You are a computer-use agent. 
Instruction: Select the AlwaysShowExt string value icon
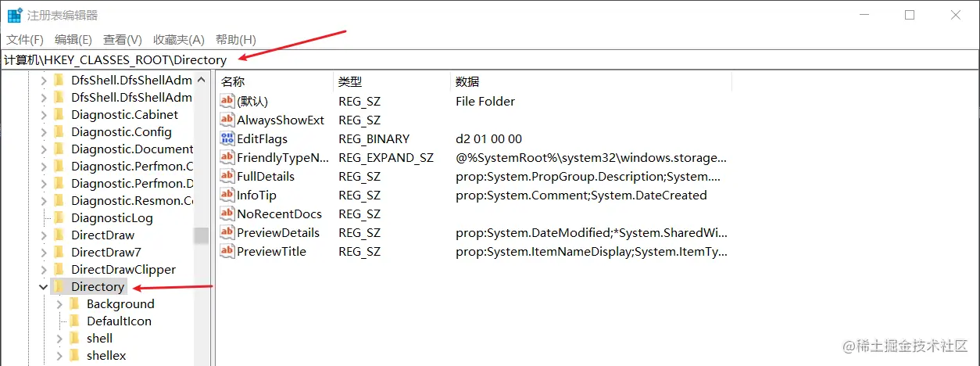(227, 120)
